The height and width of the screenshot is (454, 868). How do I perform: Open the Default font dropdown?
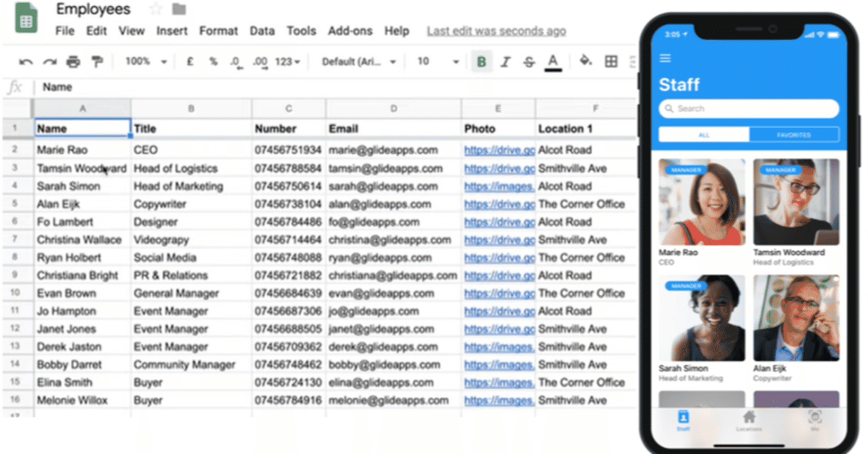coord(359,62)
